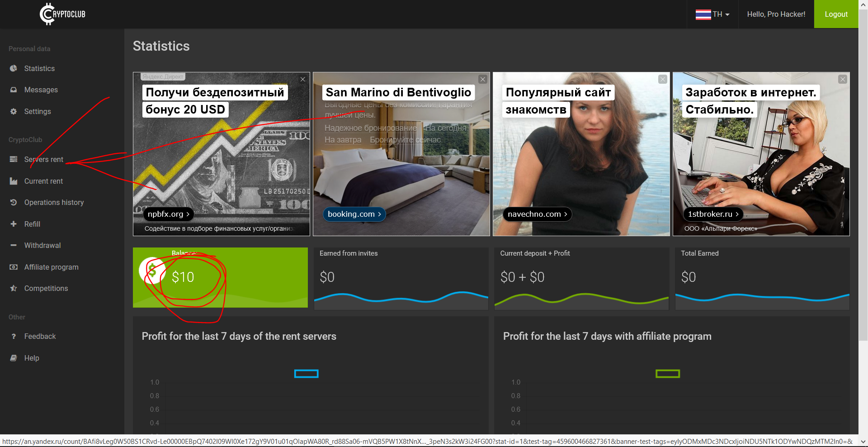The height and width of the screenshot is (447, 868).
Task: Click the Operations history clock icon
Action: (x=14, y=203)
